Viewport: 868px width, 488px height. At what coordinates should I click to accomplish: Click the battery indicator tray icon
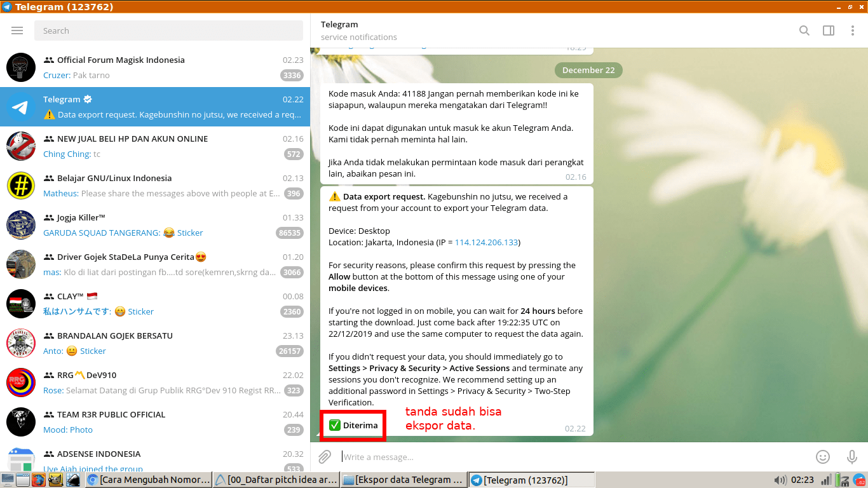841,480
